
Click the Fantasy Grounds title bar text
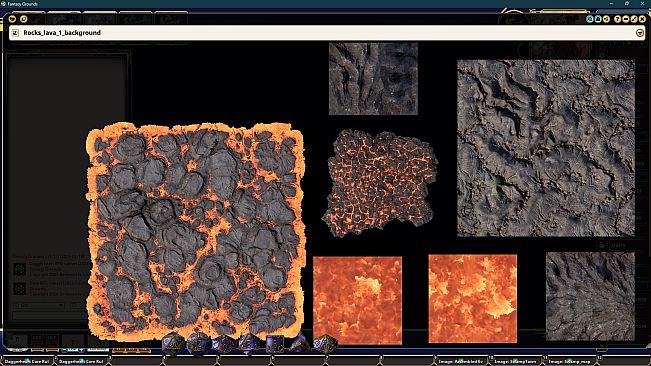click(x=23, y=4)
